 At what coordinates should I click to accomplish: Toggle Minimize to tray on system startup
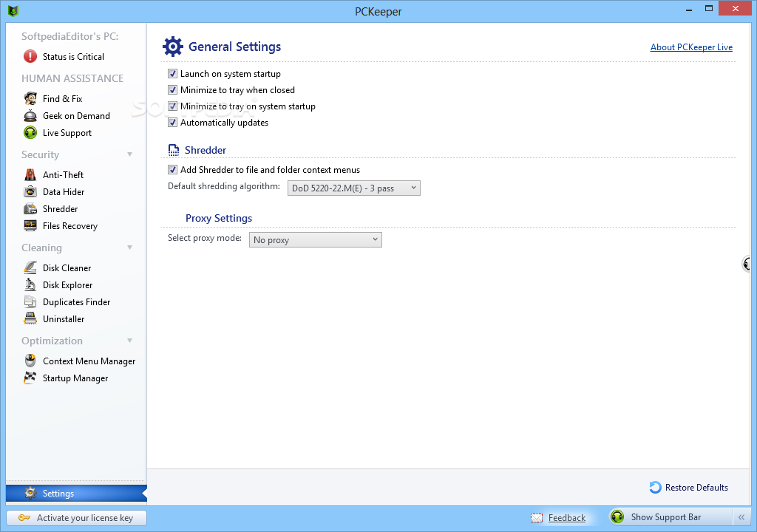[x=172, y=106]
